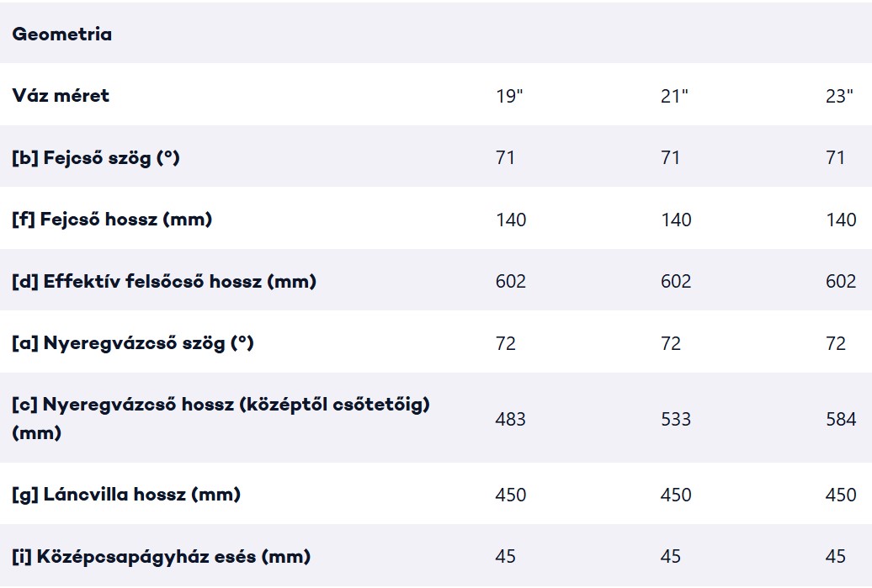872x588 pixels.
Task: Click the 450 value in the 23" column
Action: point(841,495)
